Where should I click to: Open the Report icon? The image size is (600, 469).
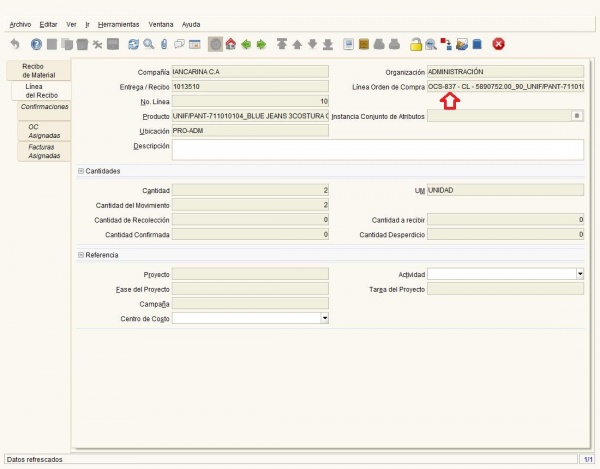348,44
